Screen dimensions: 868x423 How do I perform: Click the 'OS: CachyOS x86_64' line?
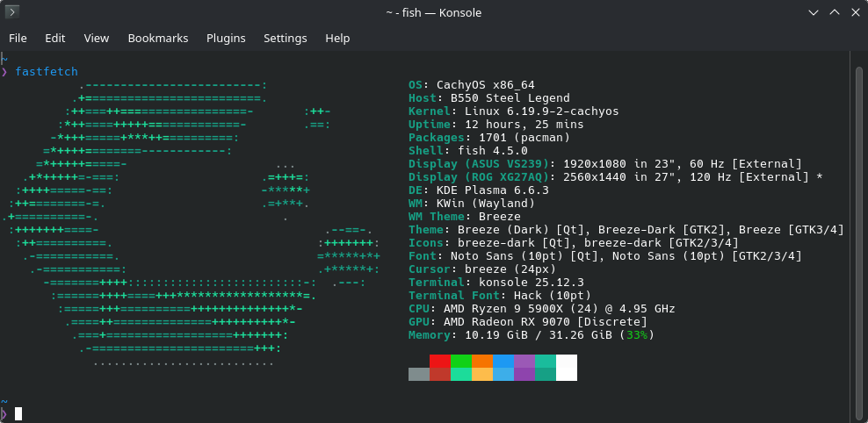click(x=472, y=85)
